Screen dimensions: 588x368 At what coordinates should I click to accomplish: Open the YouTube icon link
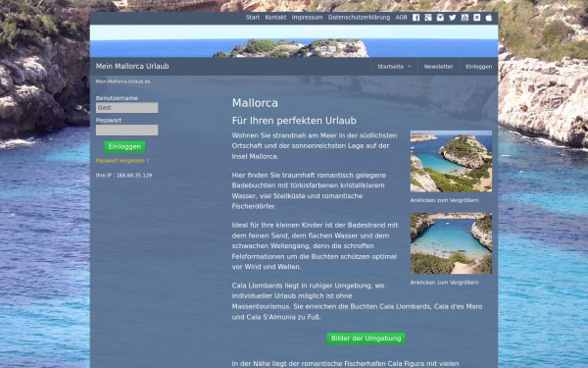[465, 18]
